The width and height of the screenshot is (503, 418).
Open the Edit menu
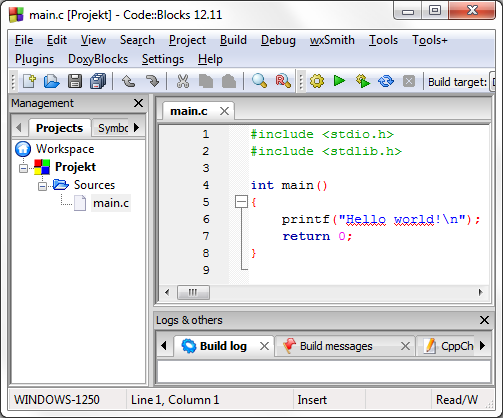click(57, 40)
